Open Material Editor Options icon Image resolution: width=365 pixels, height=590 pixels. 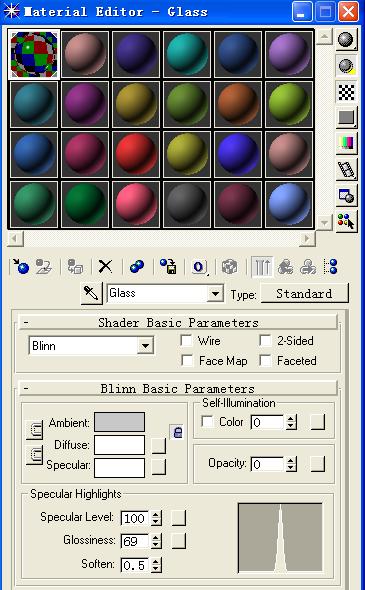click(346, 196)
